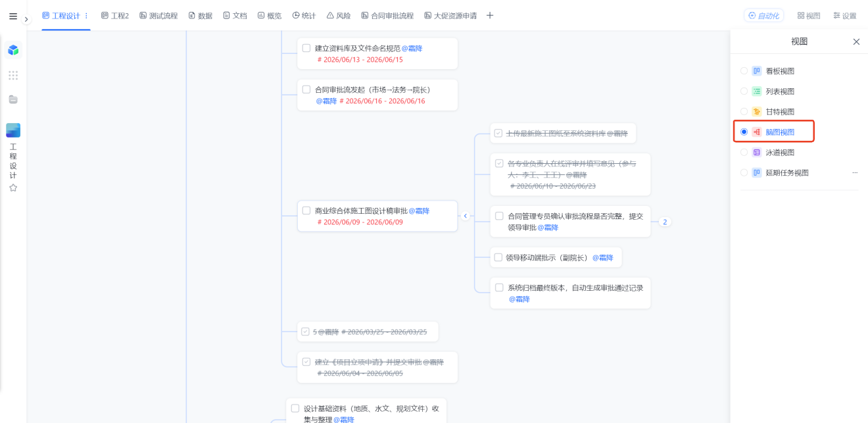Switch to the 工程2 tab
The height and width of the screenshot is (423, 868).
115,16
